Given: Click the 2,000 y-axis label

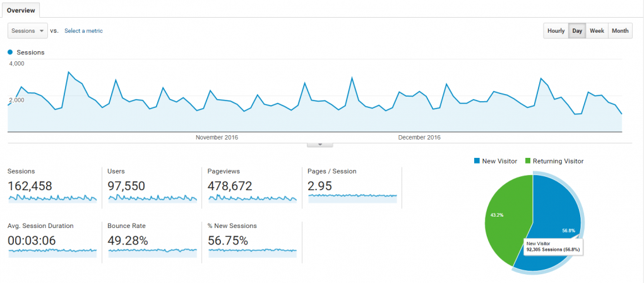Looking at the screenshot, I should tap(17, 100).
